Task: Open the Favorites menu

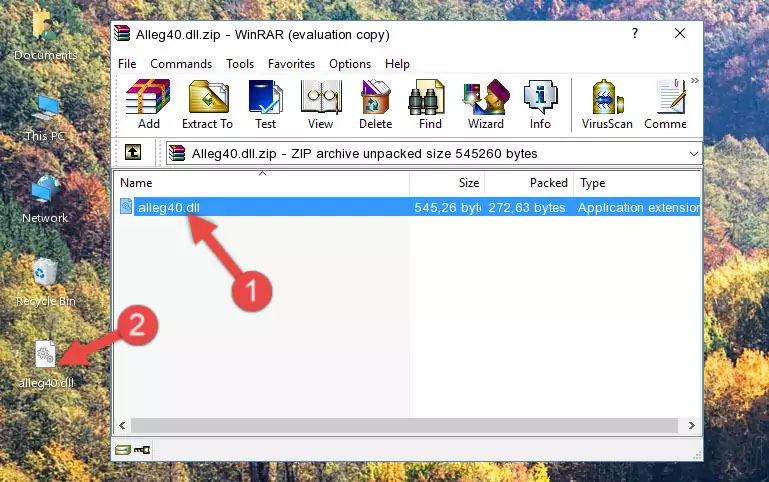Action: pos(291,64)
